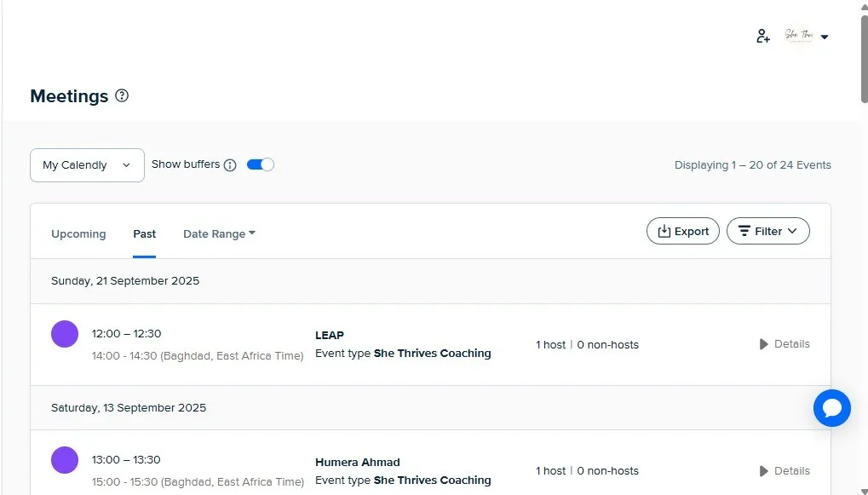
Task: Expand the account menu arrow
Action: point(825,37)
